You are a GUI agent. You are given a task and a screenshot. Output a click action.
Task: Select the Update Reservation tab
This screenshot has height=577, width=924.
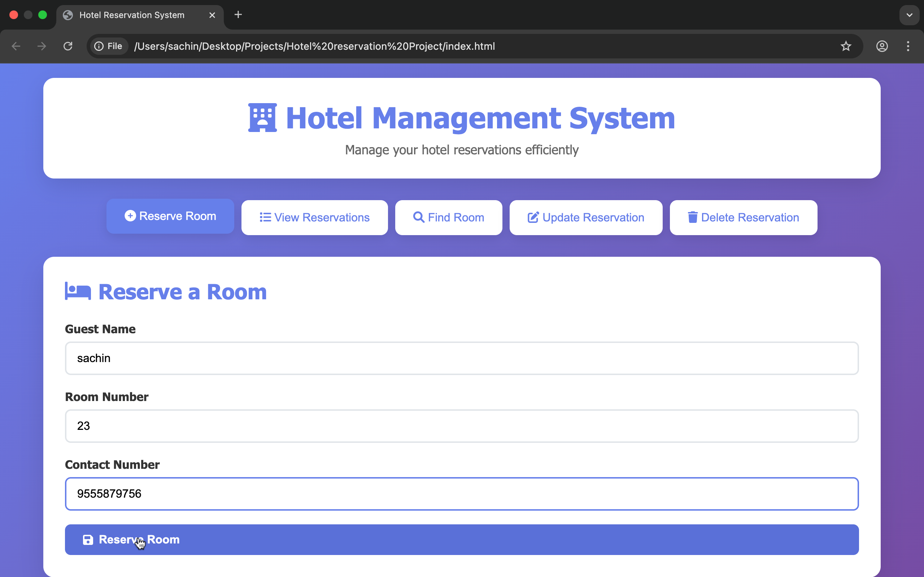586,217
